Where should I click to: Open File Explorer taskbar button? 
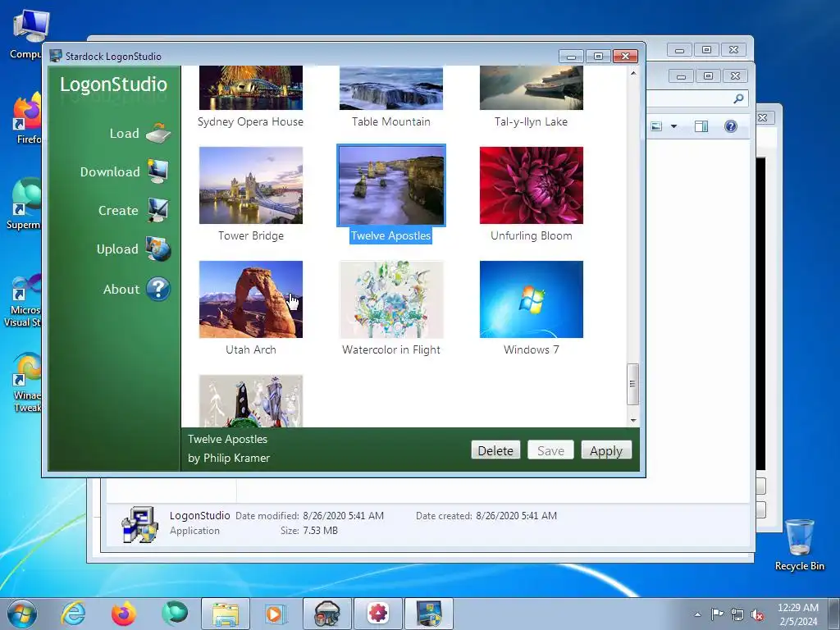226,614
